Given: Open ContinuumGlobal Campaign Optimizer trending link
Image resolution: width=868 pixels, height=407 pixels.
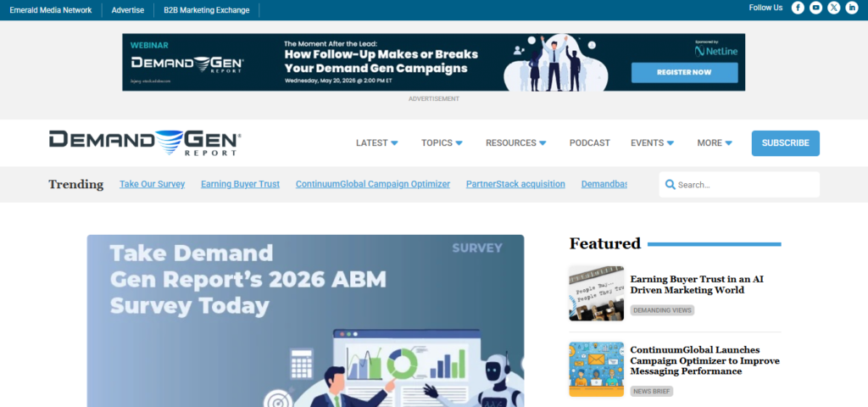Looking at the screenshot, I should pos(373,184).
